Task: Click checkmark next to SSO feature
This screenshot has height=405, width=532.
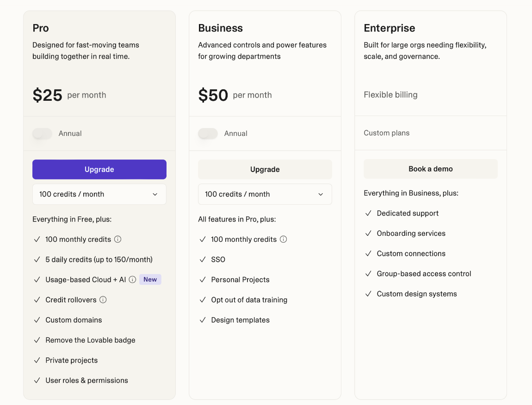Action: (x=203, y=259)
